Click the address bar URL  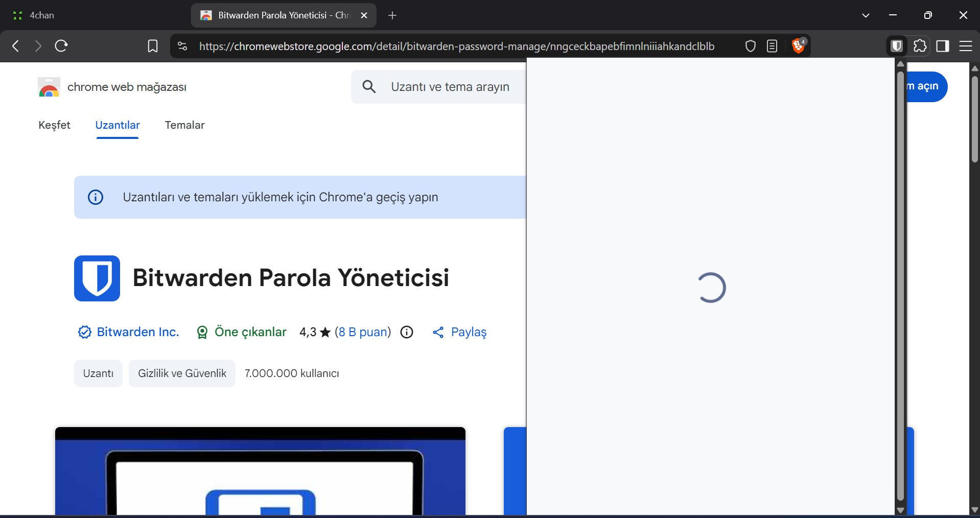tap(457, 46)
